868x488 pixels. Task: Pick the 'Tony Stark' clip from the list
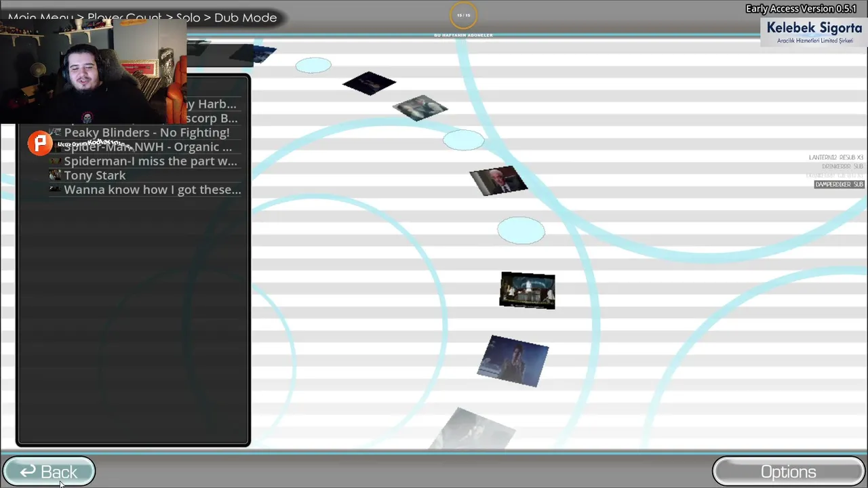[95, 176]
